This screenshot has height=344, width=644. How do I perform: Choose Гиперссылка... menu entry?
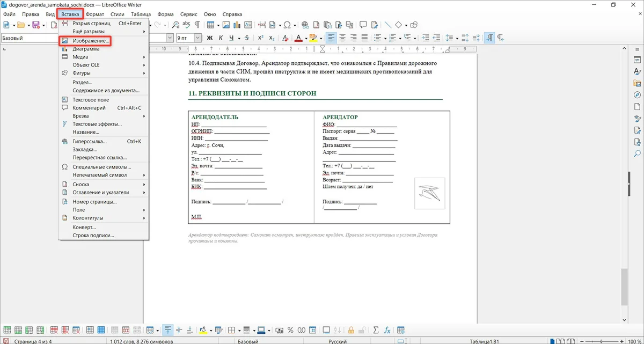(103, 142)
